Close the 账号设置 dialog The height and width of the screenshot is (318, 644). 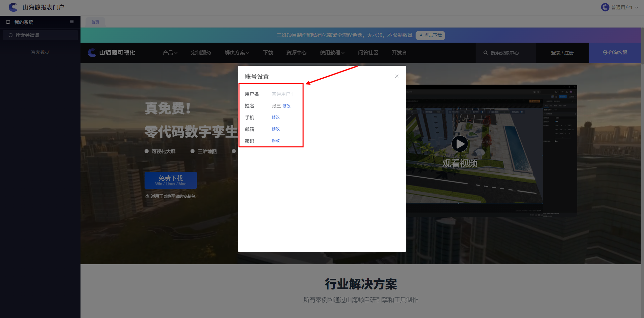click(397, 76)
